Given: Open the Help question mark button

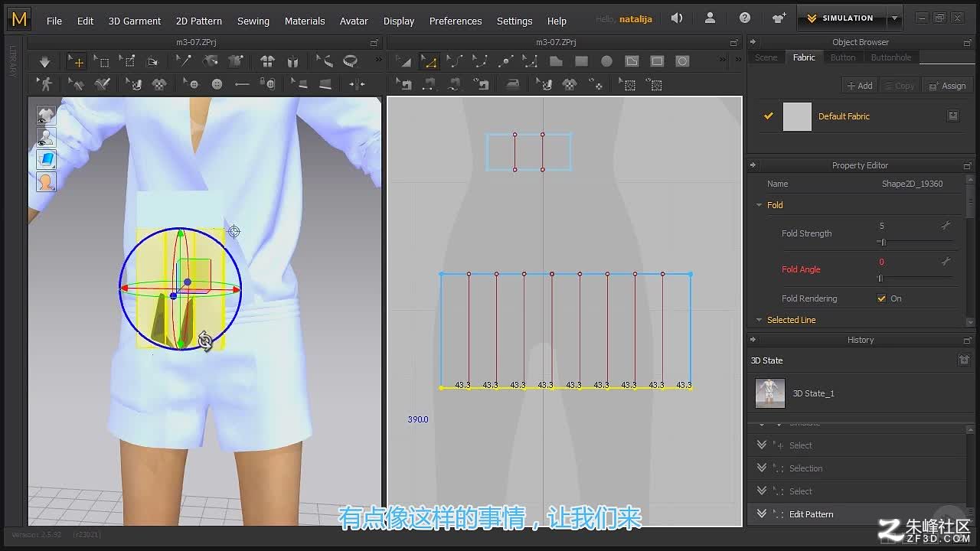Looking at the screenshot, I should pos(744,18).
